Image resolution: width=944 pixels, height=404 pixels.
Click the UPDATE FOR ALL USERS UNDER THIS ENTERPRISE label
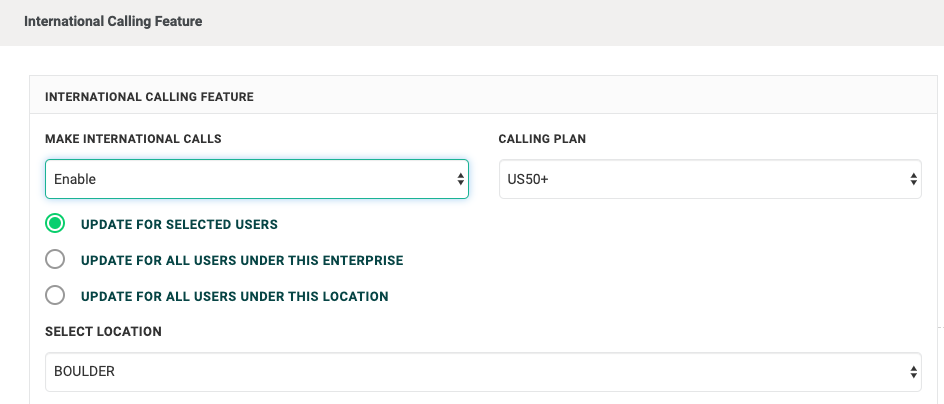[x=242, y=261]
